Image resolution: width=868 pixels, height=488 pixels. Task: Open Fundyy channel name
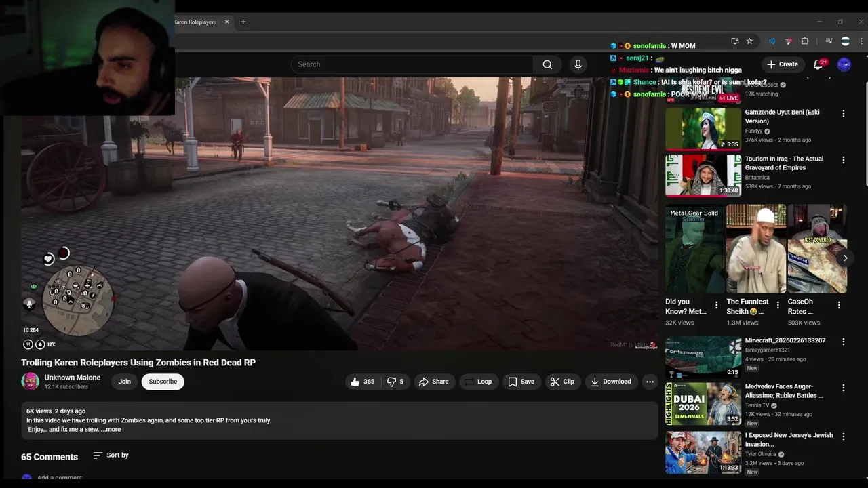753,131
